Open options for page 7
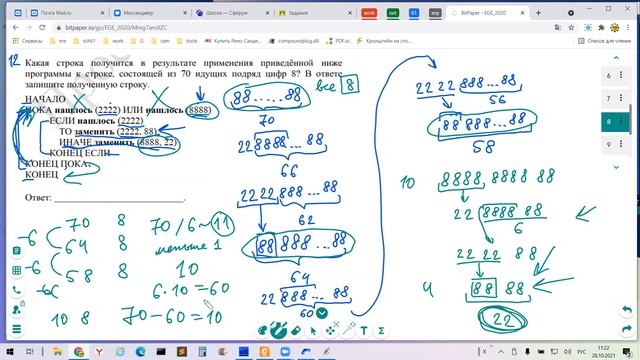Screen dimensions: 640x360 tap(621, 98)
